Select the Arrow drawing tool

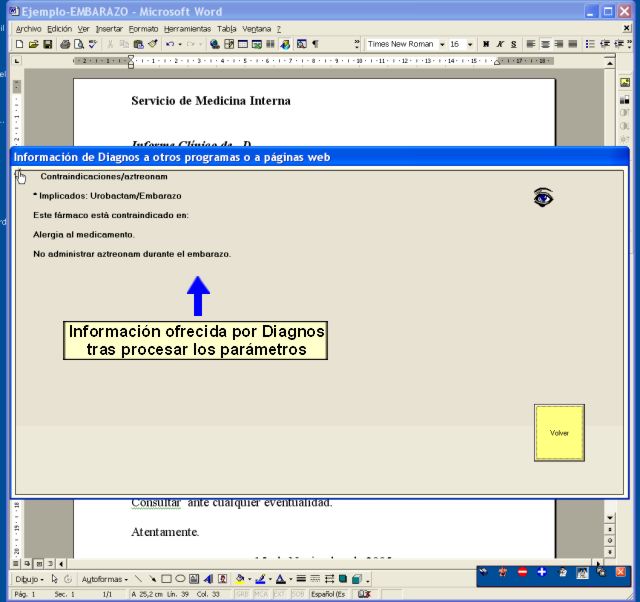(x=152, y=579)
